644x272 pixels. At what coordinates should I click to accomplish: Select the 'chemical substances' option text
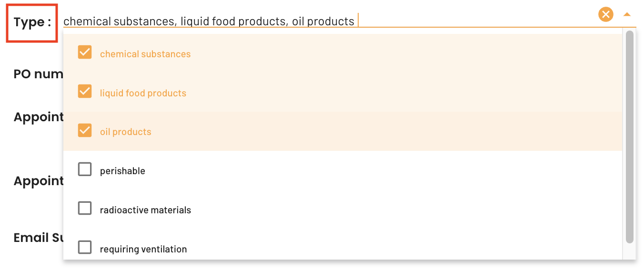145,54
